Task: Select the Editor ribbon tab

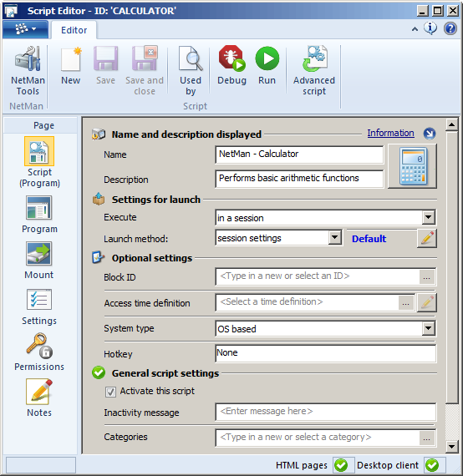Action: pos(74,30)
